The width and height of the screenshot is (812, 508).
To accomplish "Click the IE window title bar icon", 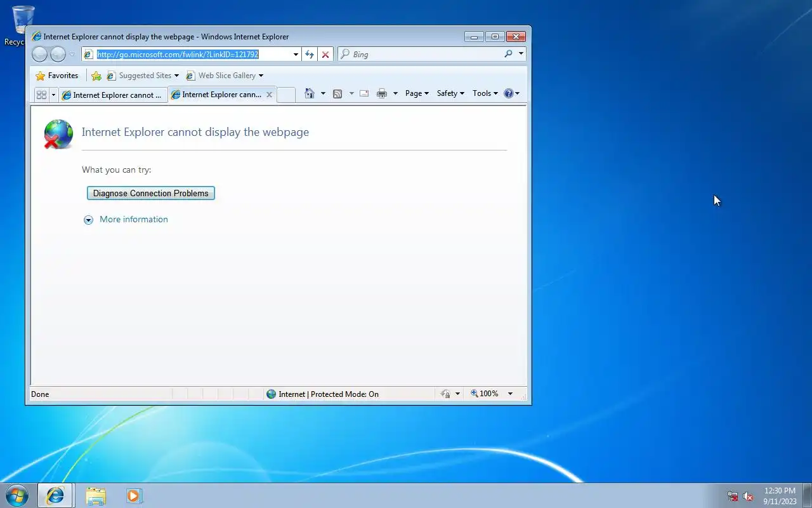I will point(37,37).
